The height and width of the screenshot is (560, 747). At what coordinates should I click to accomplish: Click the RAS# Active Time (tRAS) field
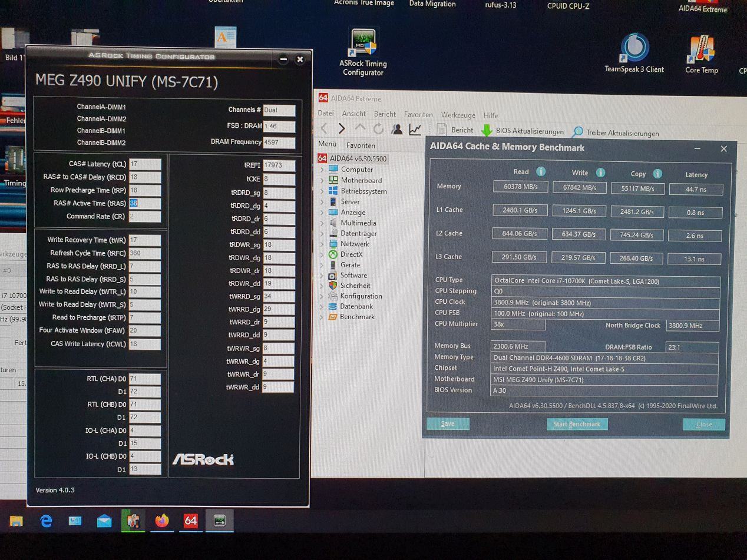(x=145, y=203)
